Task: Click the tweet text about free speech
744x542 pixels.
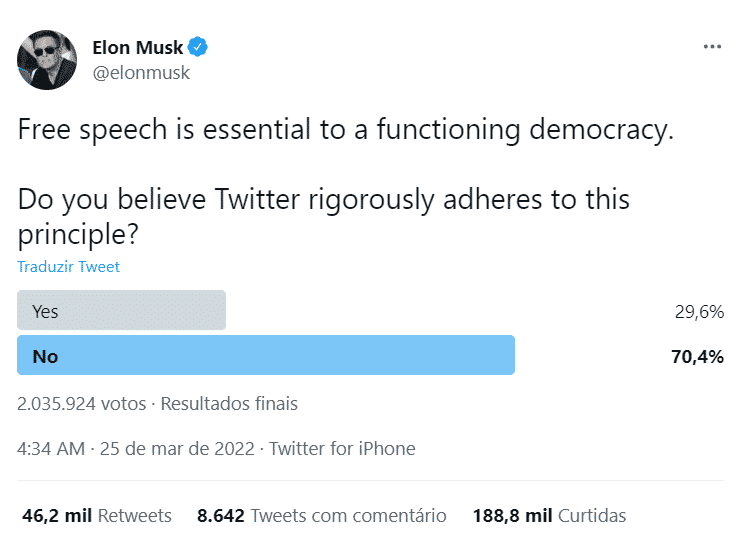Action: pos(345,129)
